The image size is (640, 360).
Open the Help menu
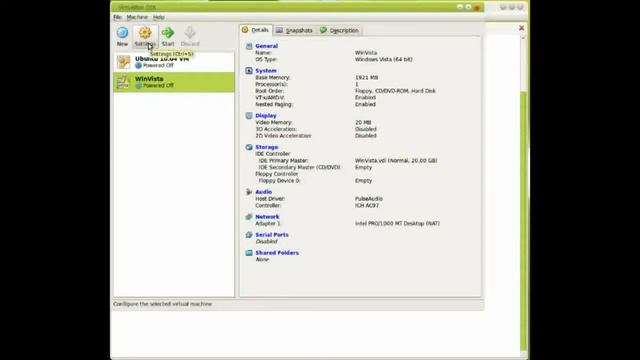point(159,17)
